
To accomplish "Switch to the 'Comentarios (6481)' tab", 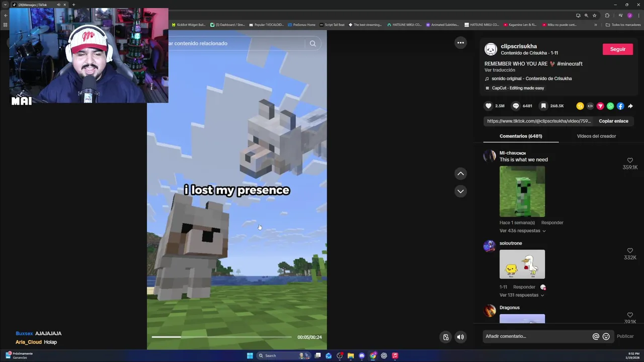I will pos(521,136).
